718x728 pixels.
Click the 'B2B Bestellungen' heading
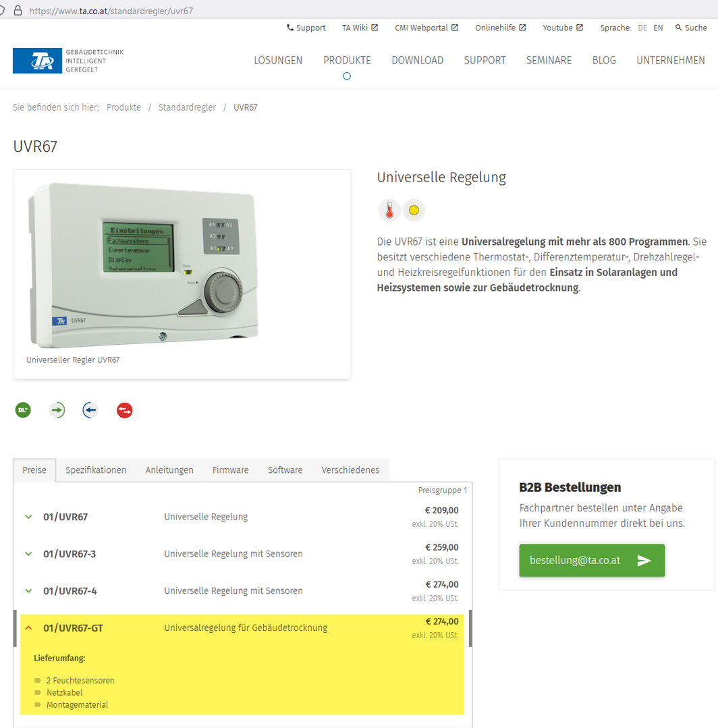[x=570, y=488]
